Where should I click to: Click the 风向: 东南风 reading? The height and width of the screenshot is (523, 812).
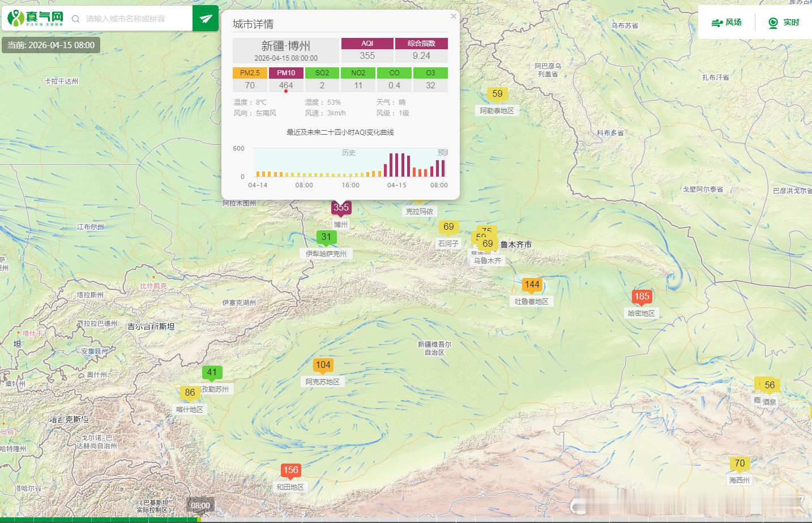pyautogui.click(x=255, y=113)
